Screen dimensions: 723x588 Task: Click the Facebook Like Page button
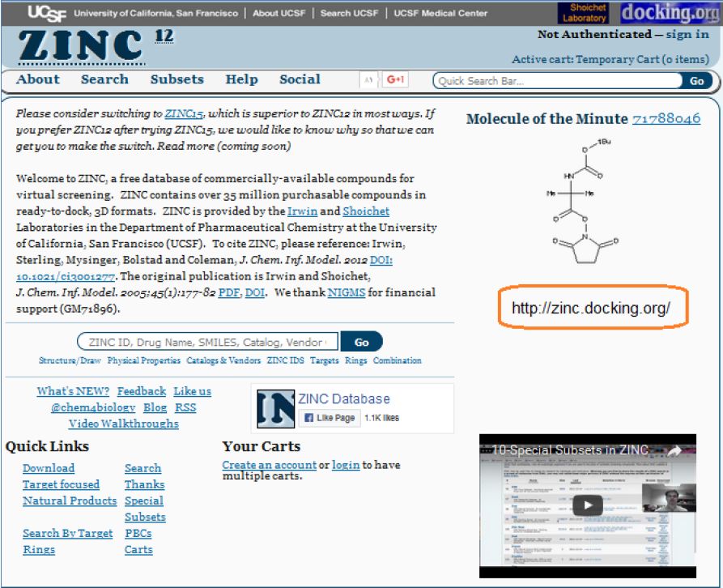[x=330, y=418]
